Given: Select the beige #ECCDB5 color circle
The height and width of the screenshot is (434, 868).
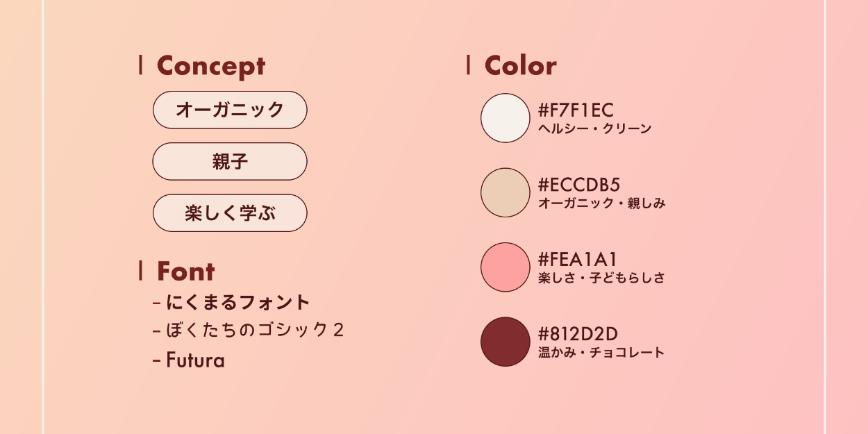Looking at the screenshot, I should (x=505, y=192).
